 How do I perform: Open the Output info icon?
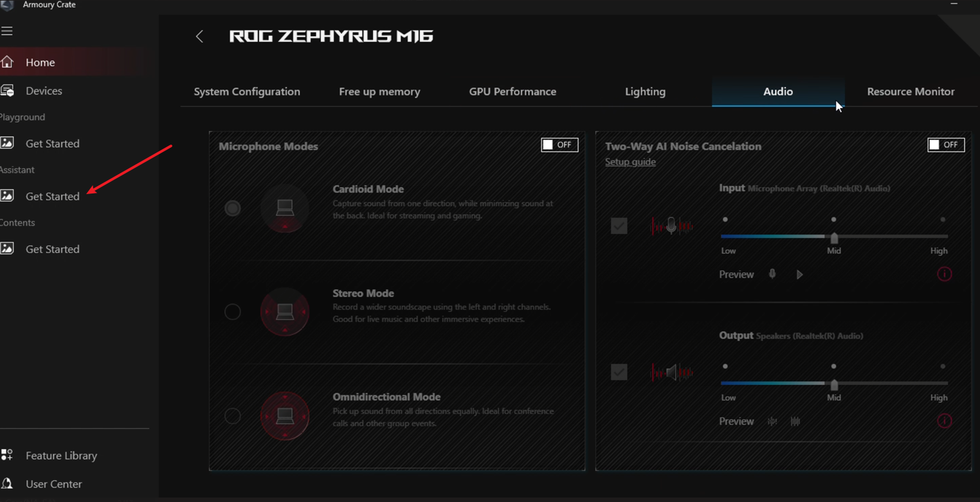coord(944,420)
